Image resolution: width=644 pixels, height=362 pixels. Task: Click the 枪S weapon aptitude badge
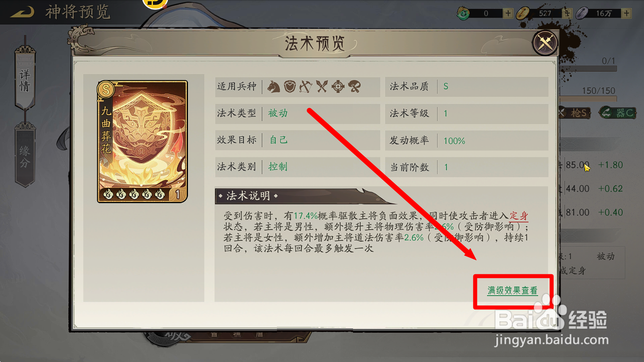tap(574, 113)
